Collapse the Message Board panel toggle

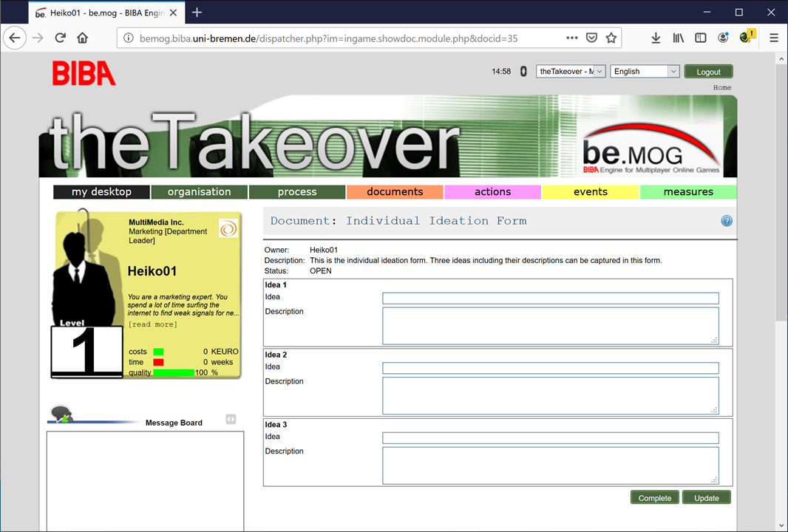pyautogui.click(x=231, y=419)
